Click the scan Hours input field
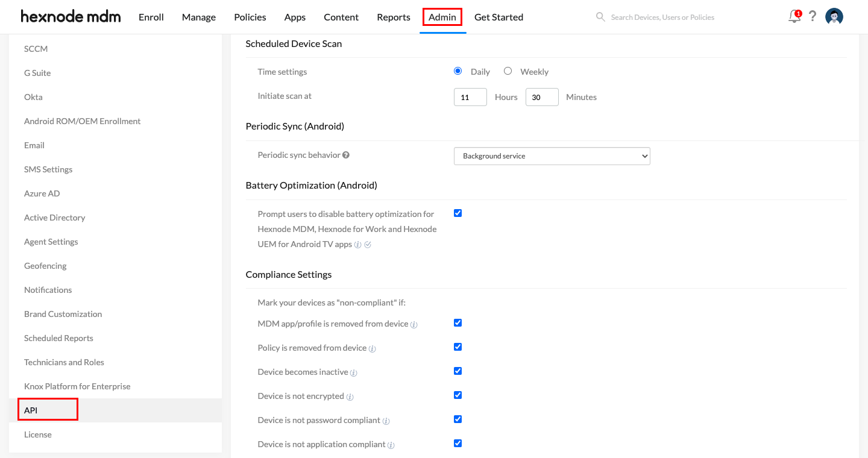The image size is (868, 458). [470, 97]
